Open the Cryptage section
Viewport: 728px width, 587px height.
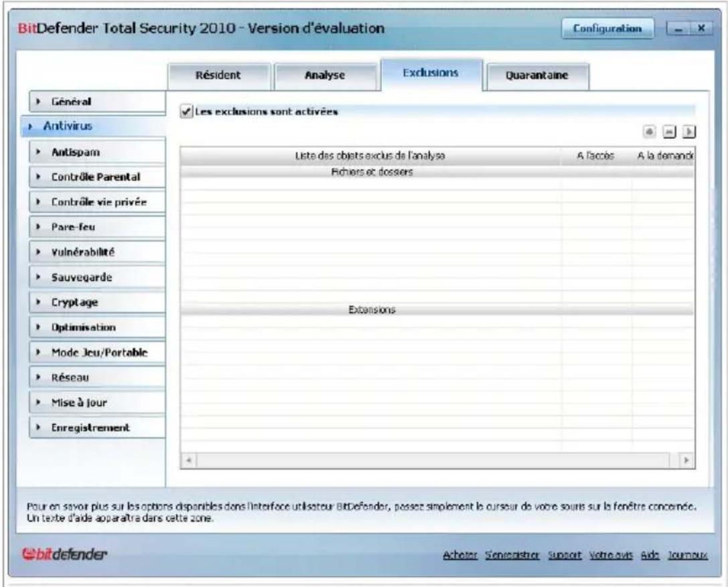point(98,302)
